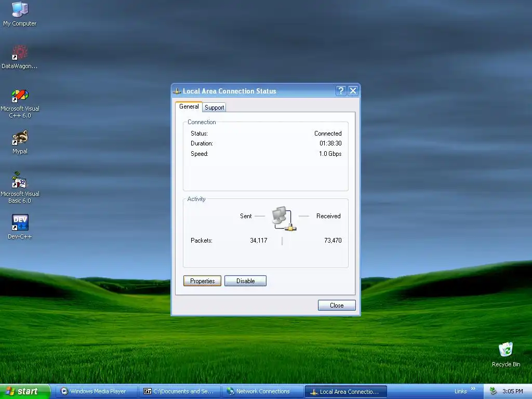Select the DataWagon desktop shortcut
This screenshot has height=399, width=532.
coord(20,56)
